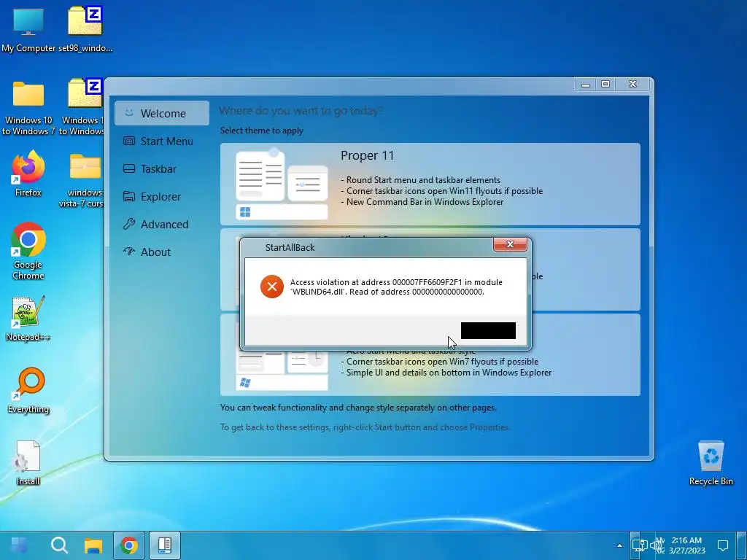The width and height of the screenshot is (747, 560).
Task: Close the StartAllBack settings window
Action: point(632,85)
